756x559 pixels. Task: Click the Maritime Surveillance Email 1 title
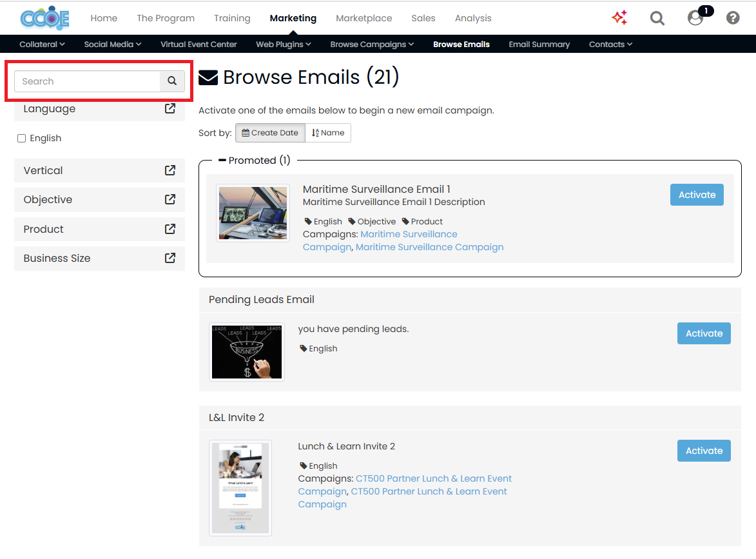click(376, 189)
